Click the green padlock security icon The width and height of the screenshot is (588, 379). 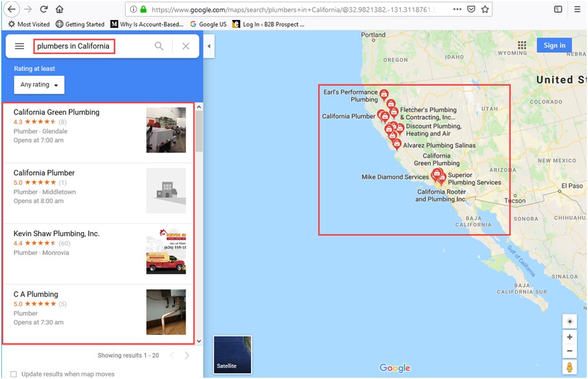[143, 9]
